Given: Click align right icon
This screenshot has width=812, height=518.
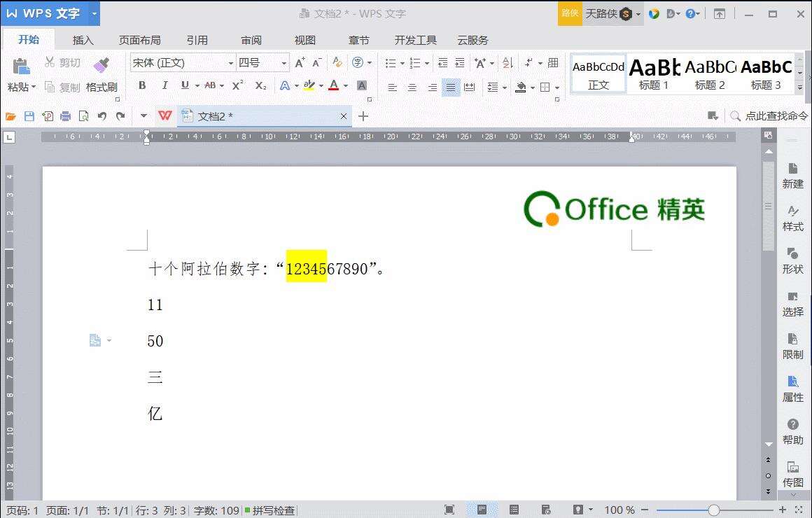Looking at the screenshot, I should coord(432,87).
